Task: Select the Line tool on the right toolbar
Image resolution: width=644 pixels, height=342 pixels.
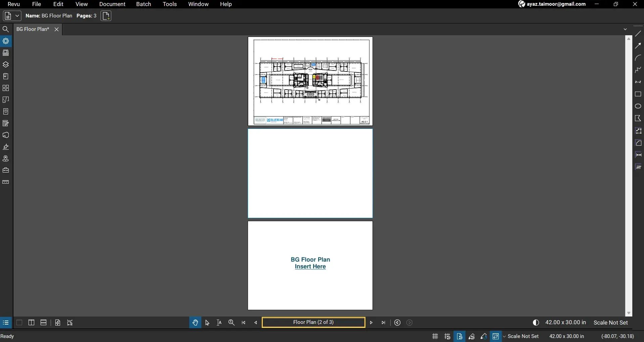Action: (x=638, y=33)
